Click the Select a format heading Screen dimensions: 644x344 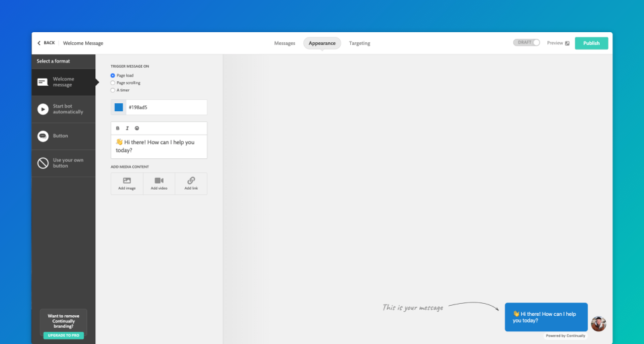click(x=54, y=61)
